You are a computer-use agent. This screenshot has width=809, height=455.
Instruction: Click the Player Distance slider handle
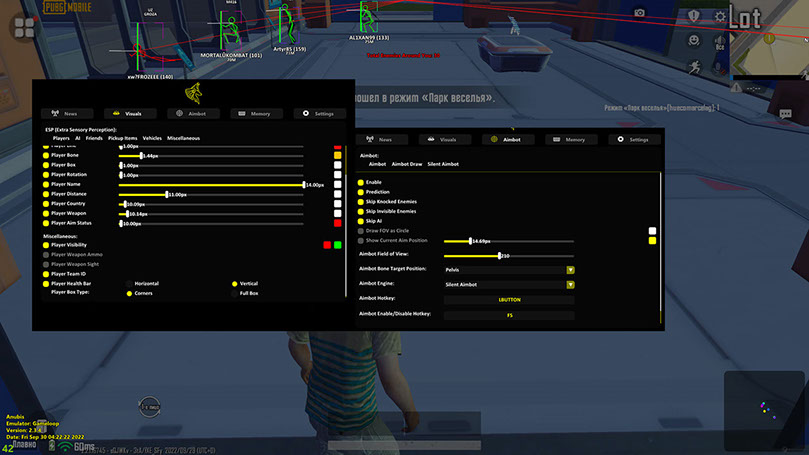(x=167, y=194)
